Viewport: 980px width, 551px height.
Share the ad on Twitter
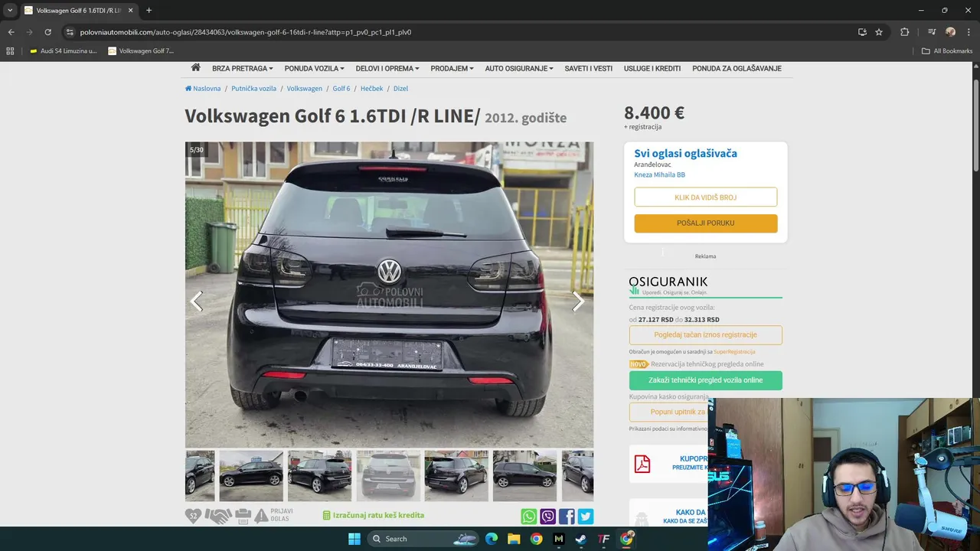pyautogui.click(x=586, y=517)
